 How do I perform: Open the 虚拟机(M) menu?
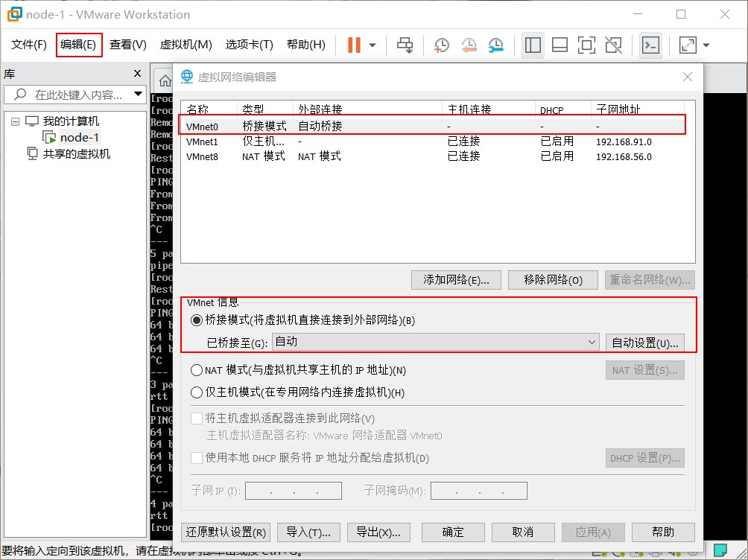(186, 45)
